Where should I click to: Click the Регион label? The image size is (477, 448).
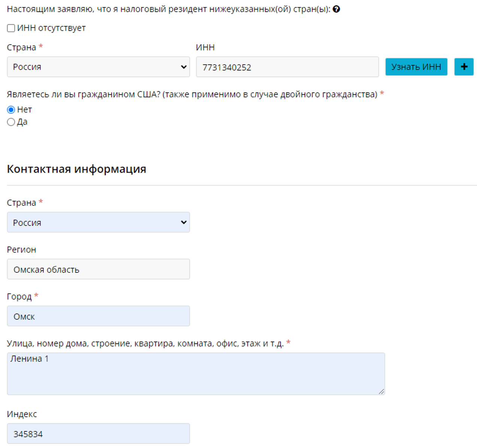tap(22, 250)
